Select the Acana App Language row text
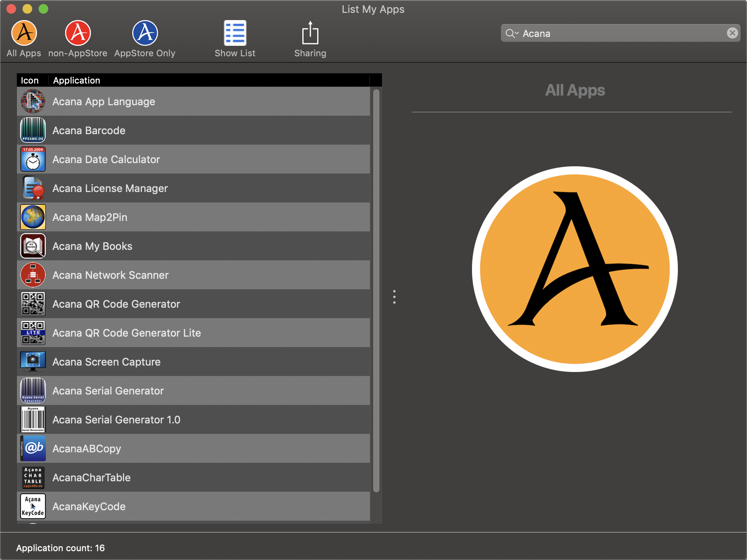 click(104, 102)
